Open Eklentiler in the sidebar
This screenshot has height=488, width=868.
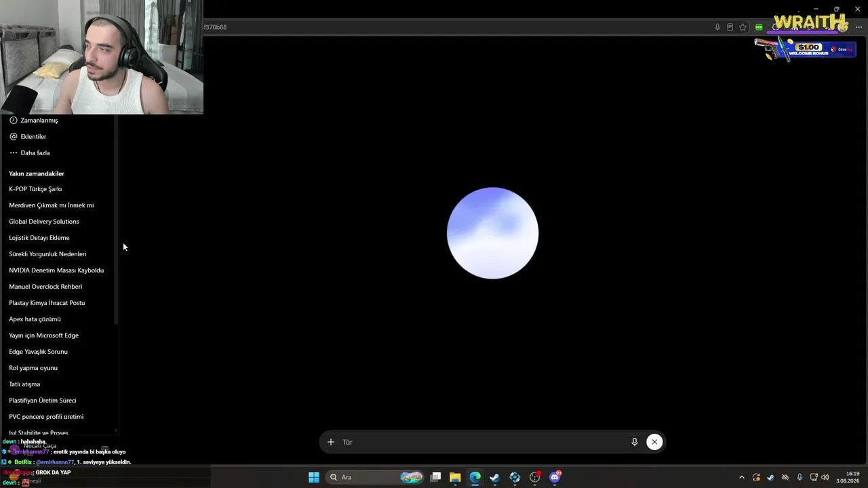28,136
